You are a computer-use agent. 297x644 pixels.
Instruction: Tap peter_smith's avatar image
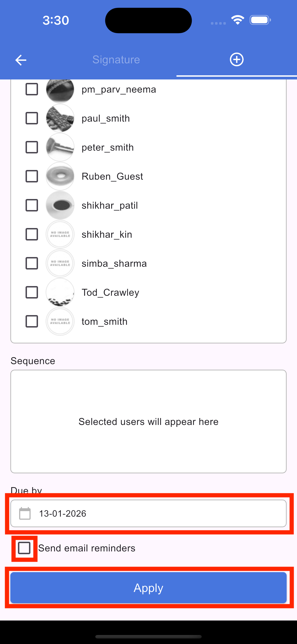point(60,147)
